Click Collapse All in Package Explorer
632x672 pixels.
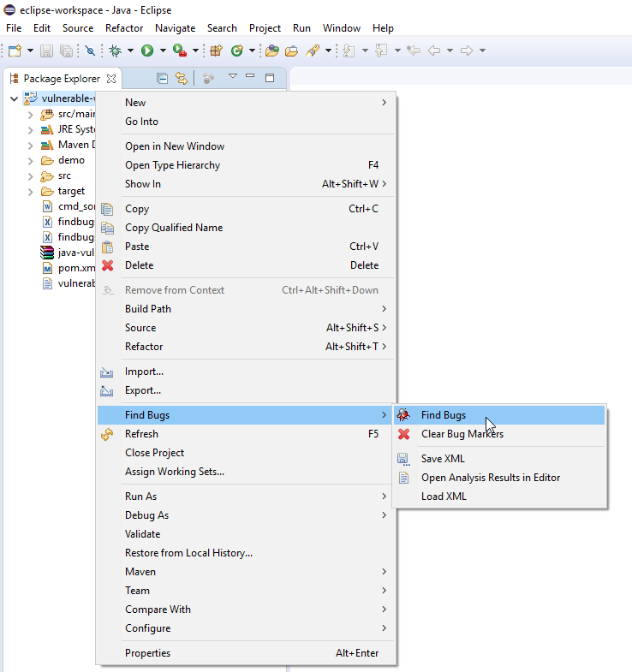click(x=162, y=79)
